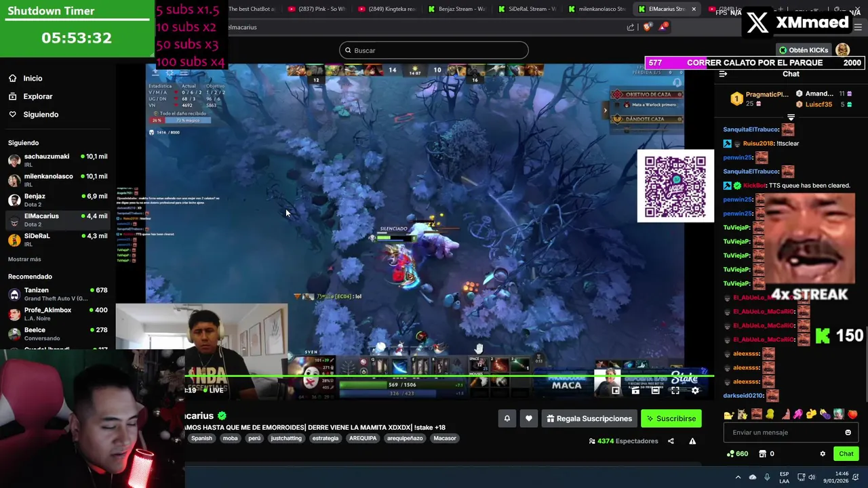
Task: Click the Spanish stream tag
Action: [x=201, y=439]
